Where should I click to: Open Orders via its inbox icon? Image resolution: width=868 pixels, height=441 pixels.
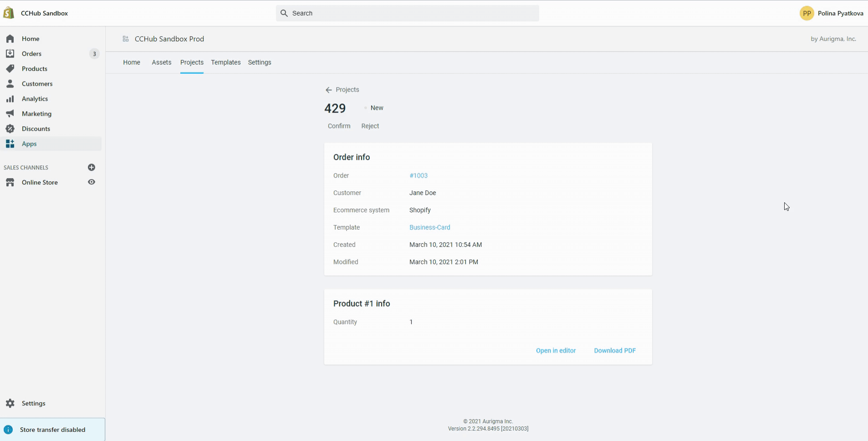[x=10, y=54]
